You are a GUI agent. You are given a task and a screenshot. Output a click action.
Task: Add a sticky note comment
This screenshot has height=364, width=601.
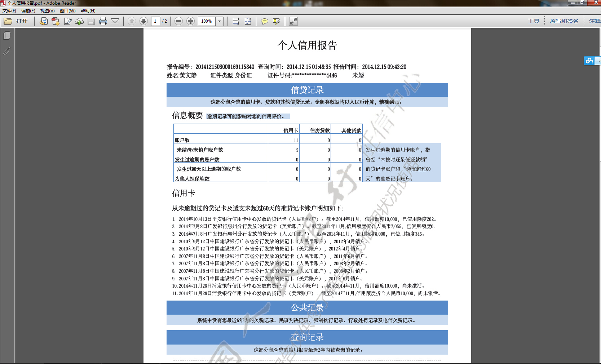pyautogui.click(x=264, y=21)
